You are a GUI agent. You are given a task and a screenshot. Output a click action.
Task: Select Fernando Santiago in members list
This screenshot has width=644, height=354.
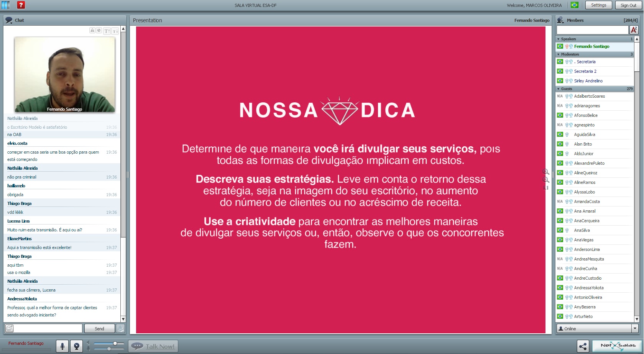[591, 46]
